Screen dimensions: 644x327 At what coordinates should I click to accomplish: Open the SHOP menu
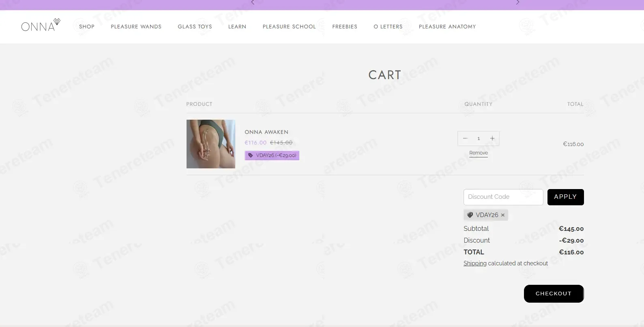point(87,27)
